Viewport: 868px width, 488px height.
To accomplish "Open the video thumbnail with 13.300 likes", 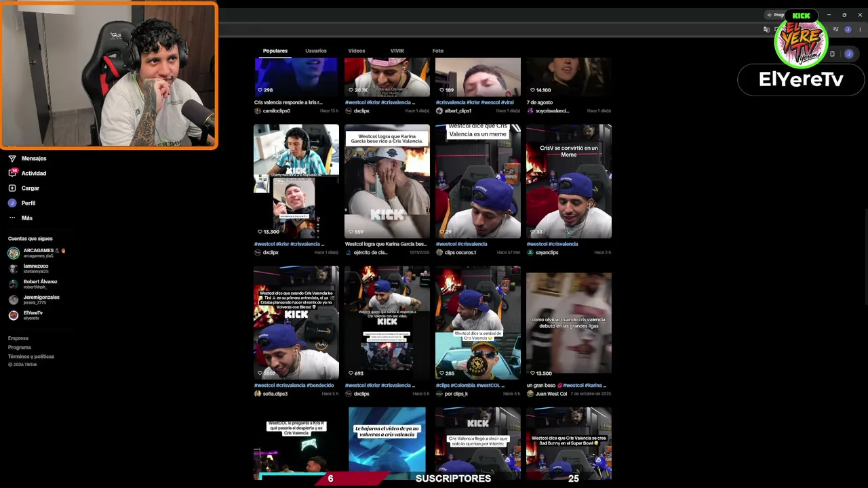I will [x=296, y=181].
